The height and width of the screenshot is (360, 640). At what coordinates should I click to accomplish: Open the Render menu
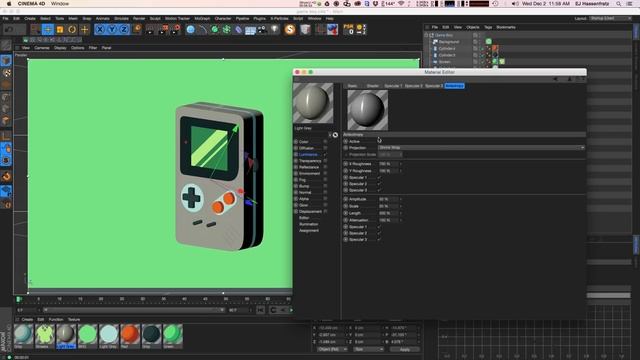pos(139,18)
